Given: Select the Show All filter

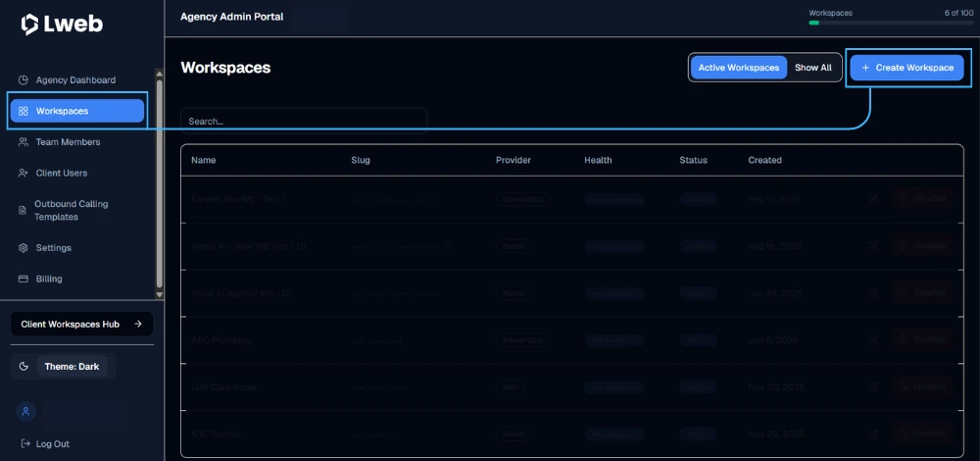Looking at the screenshot, I should [813, 68].
